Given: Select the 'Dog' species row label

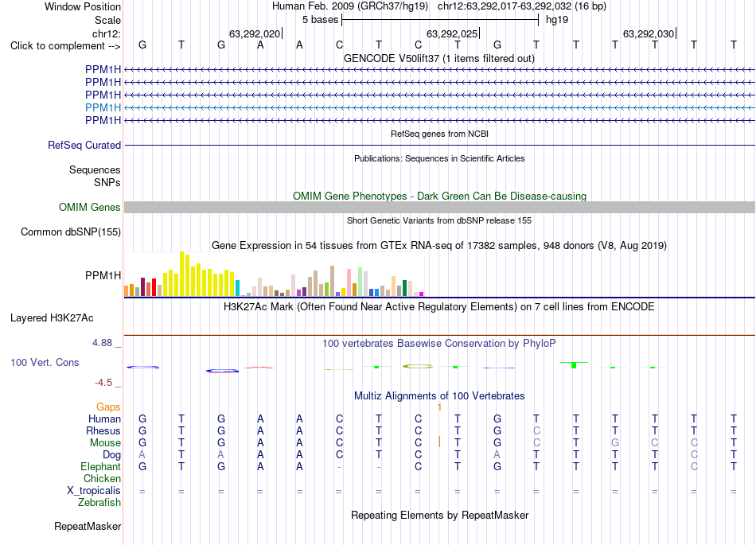Looking at the screenshot, I should pyautogui.click(x=111, y=455).
